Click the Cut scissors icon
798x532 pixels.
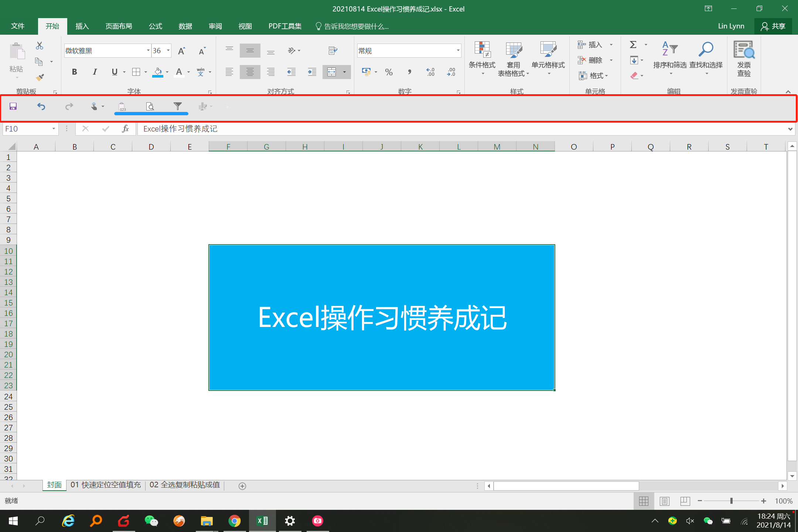tap(40, 46)
